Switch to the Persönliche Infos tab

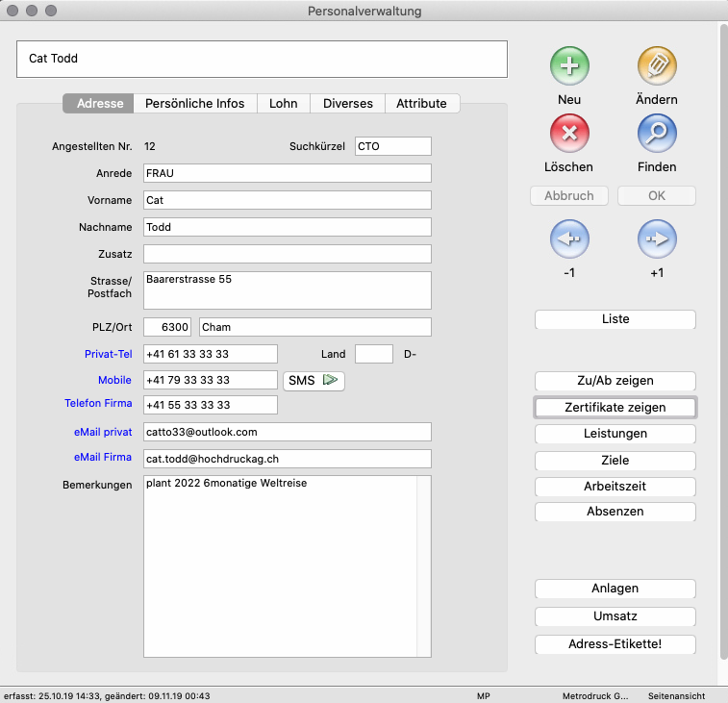coord(194,104)
